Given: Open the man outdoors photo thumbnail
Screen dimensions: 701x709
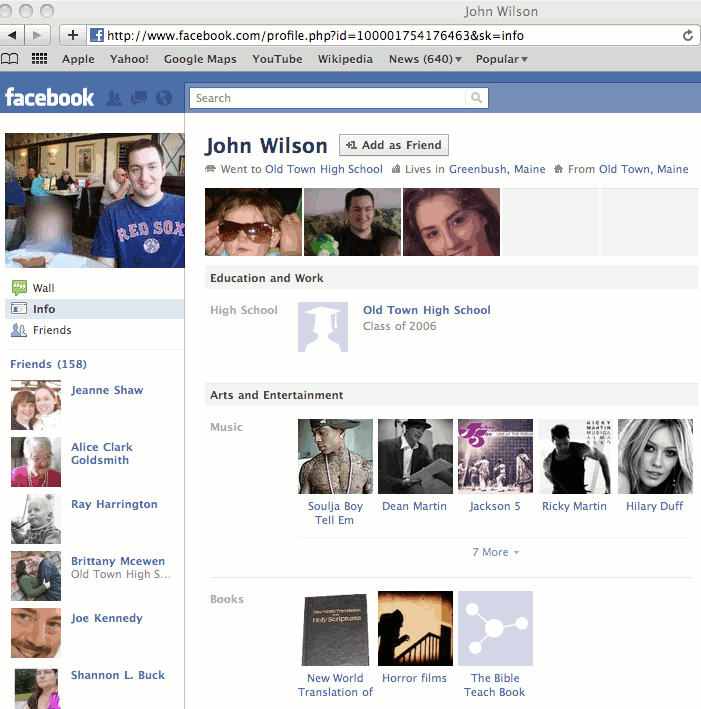Looking at the screenshot, I should (352, 222).
